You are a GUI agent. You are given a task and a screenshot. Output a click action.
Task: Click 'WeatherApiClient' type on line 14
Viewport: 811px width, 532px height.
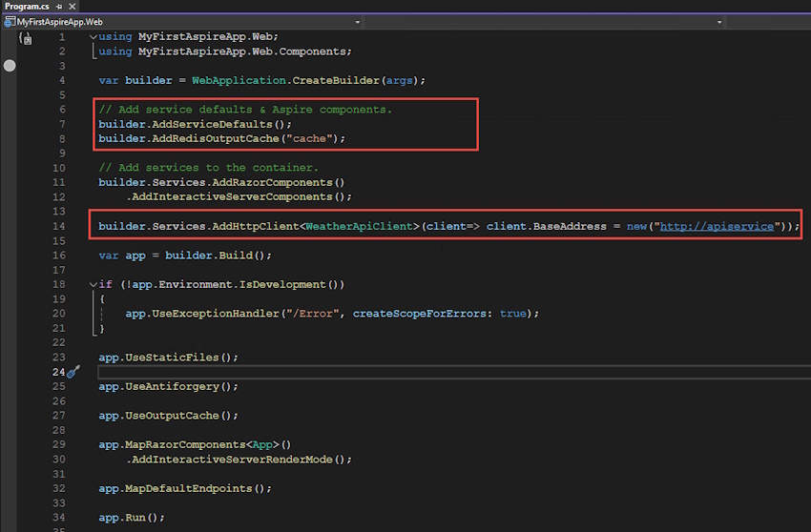point(360,227)
